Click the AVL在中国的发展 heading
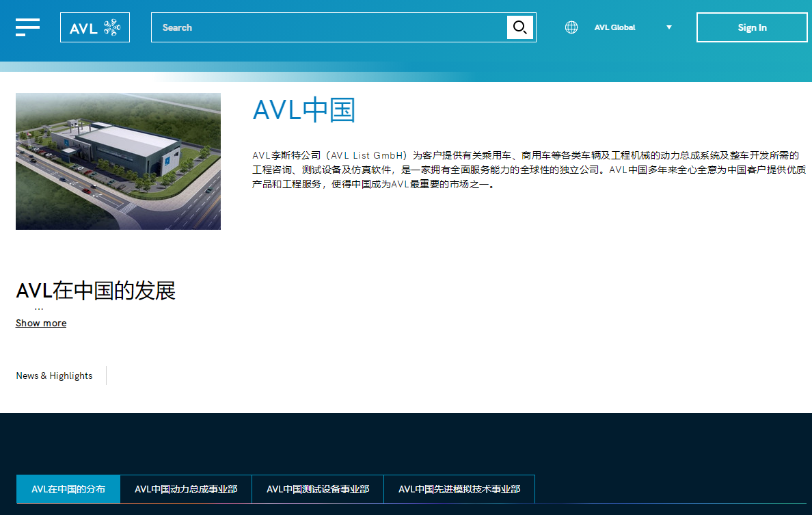This screenshot has width=812, height=515. coord(96,291)
